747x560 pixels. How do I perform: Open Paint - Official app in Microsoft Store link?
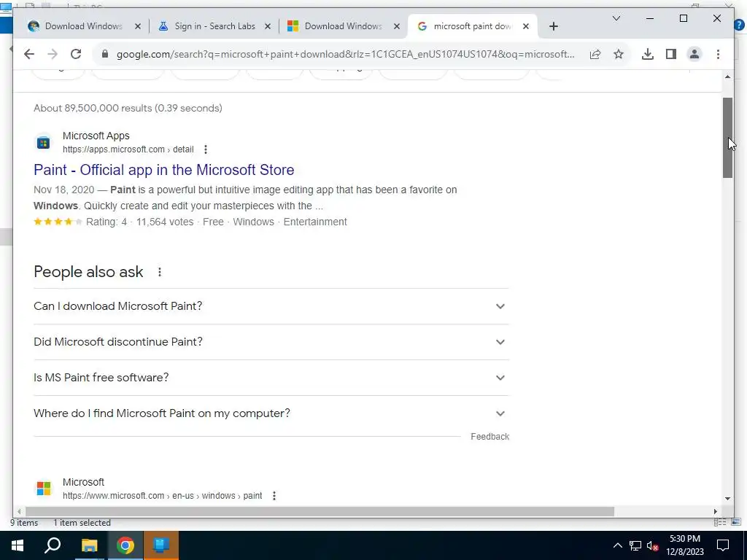164,170
